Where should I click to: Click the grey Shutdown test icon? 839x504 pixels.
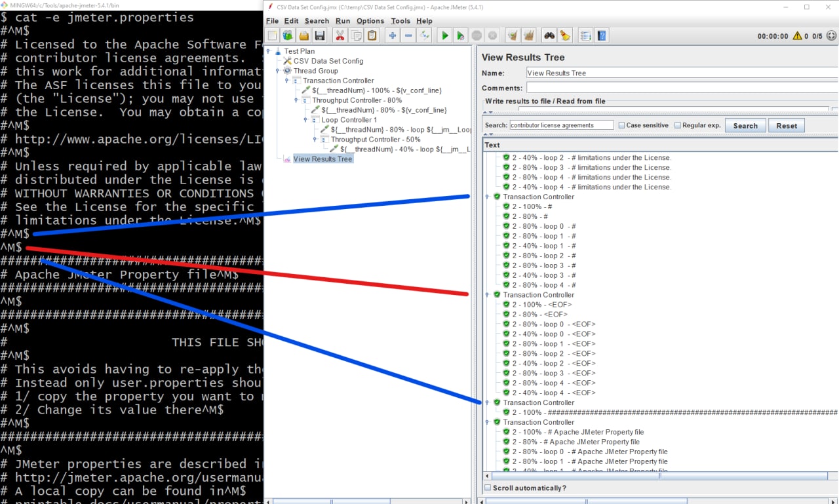pyautogui.click(x=492, y=35)
